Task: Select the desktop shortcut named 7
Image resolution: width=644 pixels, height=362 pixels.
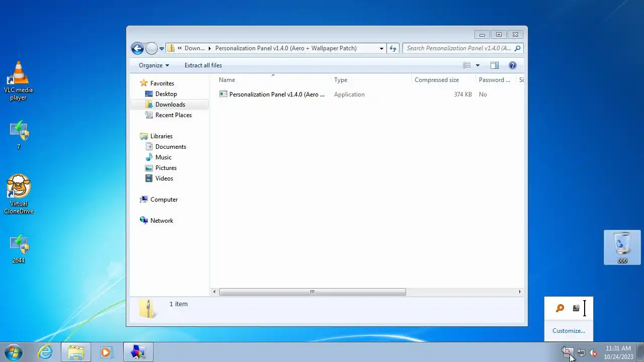Action: [19, 135]
